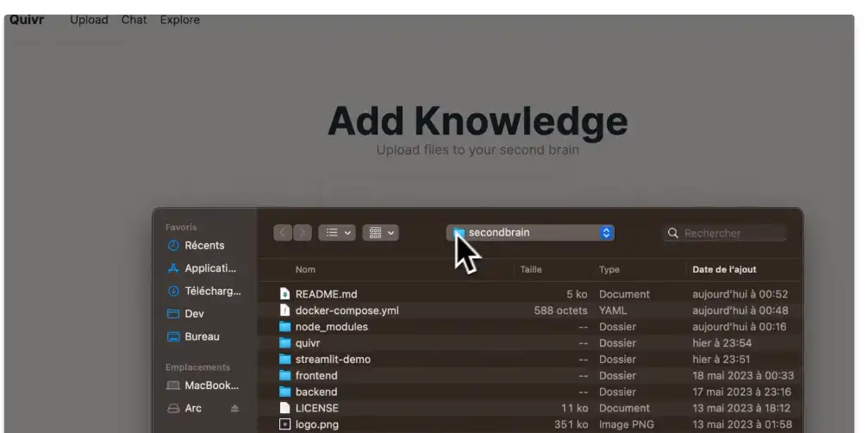This screenshot has height=433, width=868.
Task: Click the search magnifier icon
Action: click(x=672, y=233)
